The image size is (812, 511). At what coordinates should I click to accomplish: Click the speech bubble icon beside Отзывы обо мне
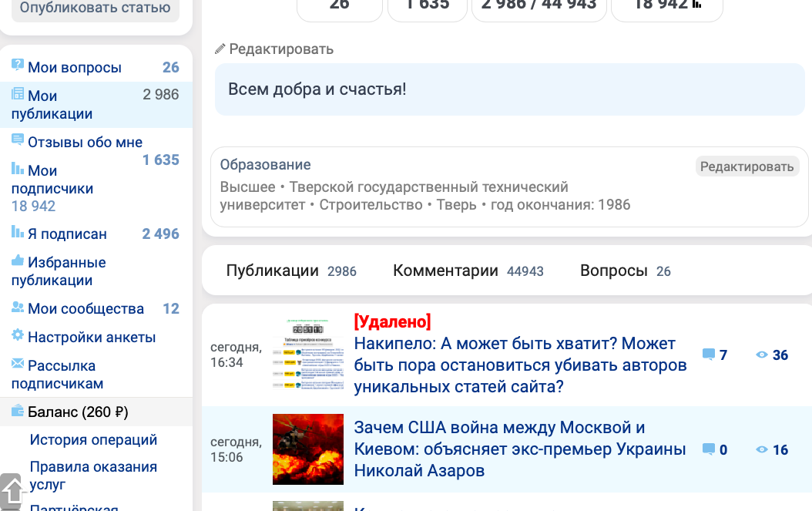click(18, 141)
